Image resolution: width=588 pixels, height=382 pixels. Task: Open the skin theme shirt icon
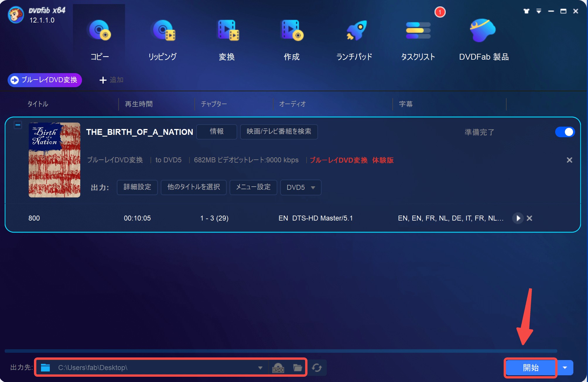[x=527, y=11]
